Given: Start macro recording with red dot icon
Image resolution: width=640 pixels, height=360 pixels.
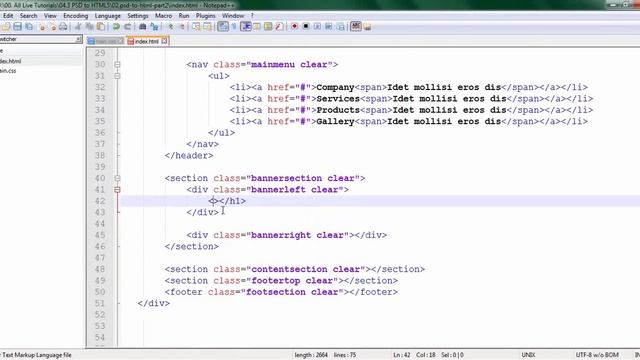Looking at the screenshot, I should point(294,27).
